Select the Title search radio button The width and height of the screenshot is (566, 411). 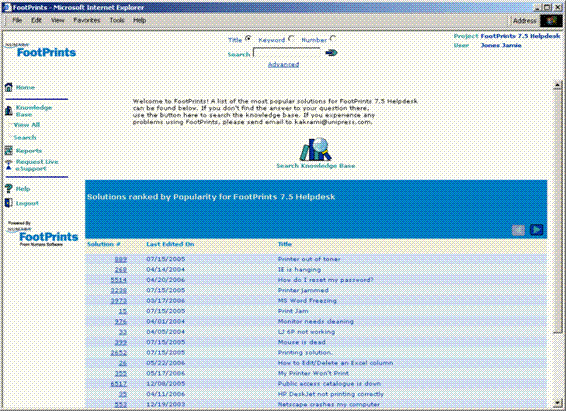pyautogui.click(x=248, y=38)
